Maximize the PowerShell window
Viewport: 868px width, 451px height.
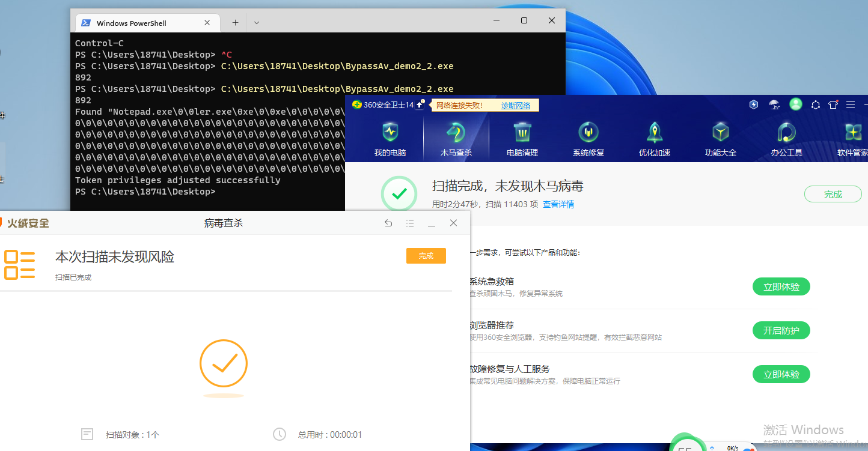pyautogui.click(x=524, y=20)
